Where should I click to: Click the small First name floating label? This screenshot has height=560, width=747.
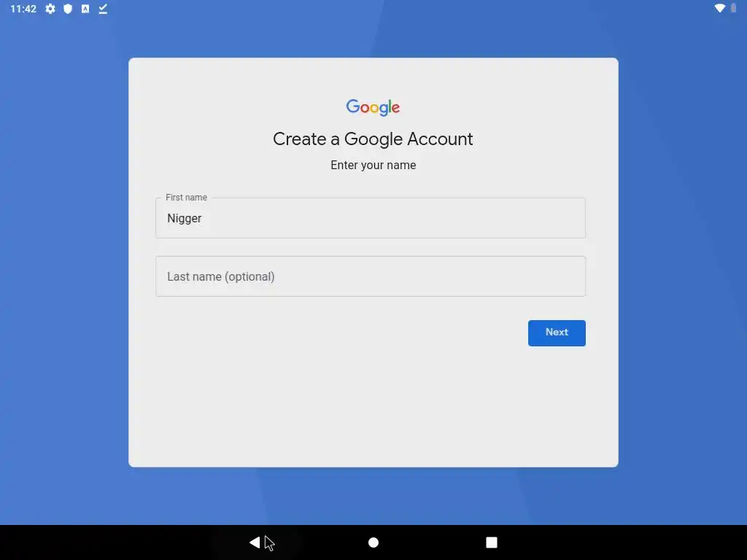tap(186, 197)
